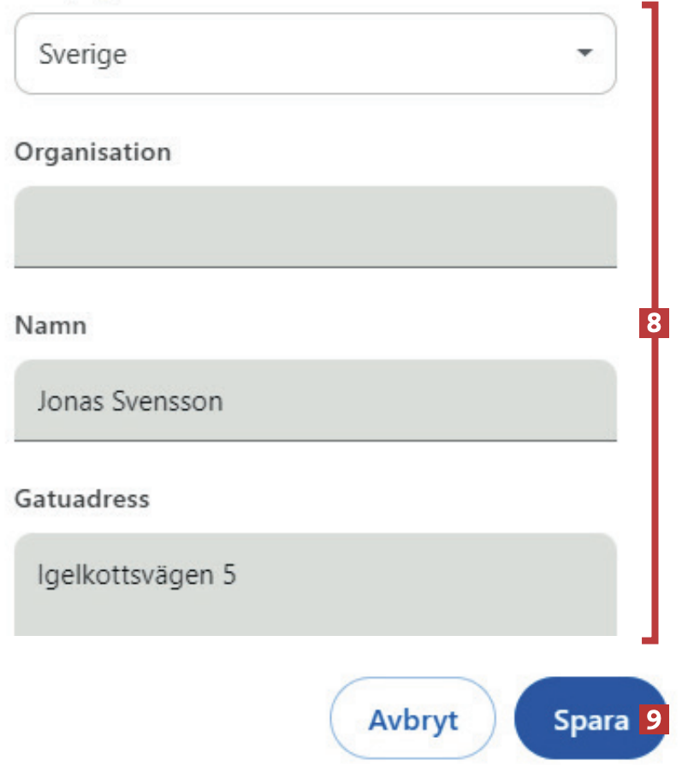Click the word Sverige in the selector
Image resolution: width=688 pixels, height=784 pixels.
[83, 55]
